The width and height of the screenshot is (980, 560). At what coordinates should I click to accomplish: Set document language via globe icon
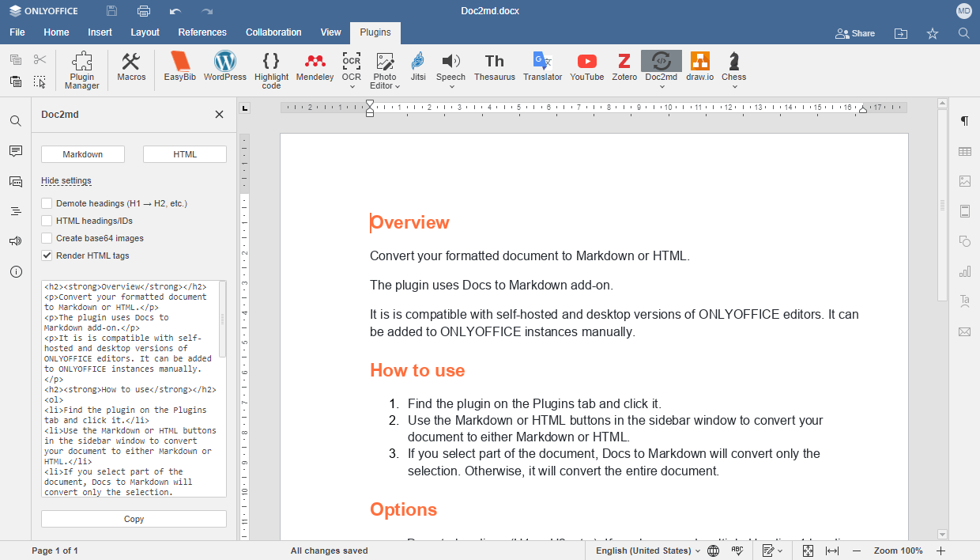714,551
